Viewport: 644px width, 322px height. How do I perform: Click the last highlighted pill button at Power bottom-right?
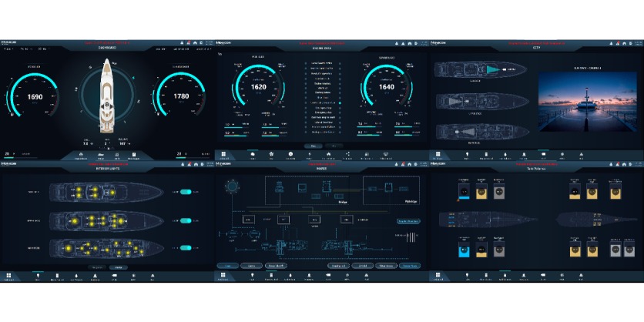click(x=410, y=266)
